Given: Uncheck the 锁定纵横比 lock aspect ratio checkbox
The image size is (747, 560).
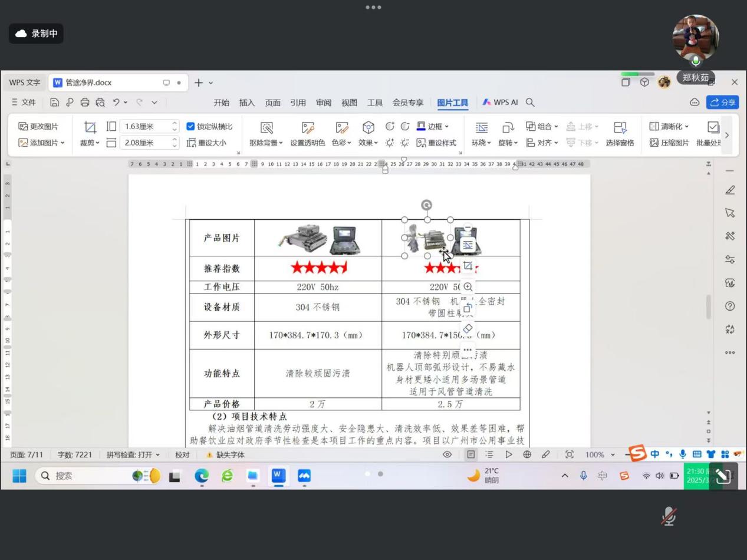Looking at the screenshot, I should tap(190, 126).
